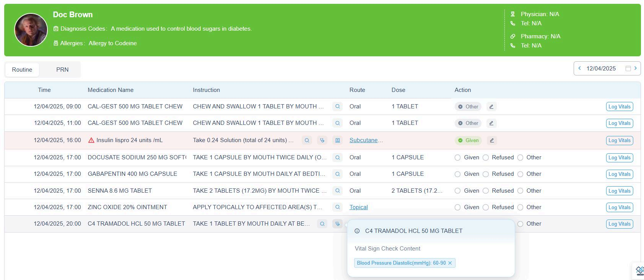Image resolution: width=644 pixels, height=280 pixels.
Task: Open calendar icon in date picker
Action: (628, 69)
